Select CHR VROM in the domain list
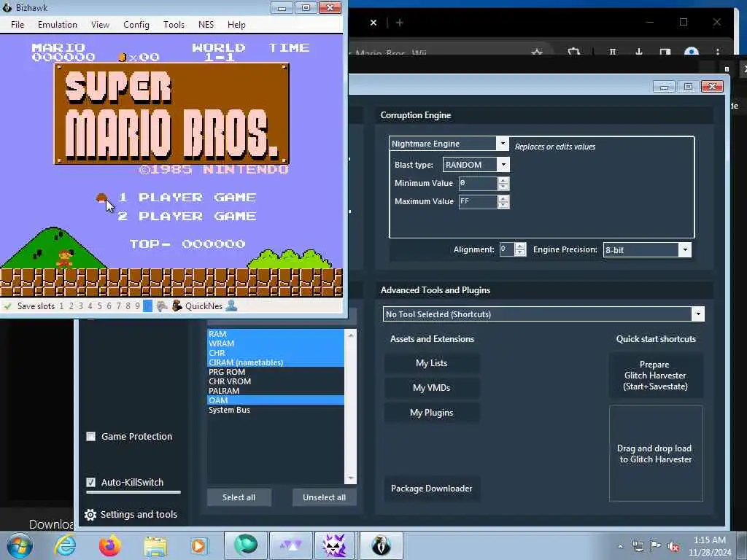This screenshot has height=560, width=747. [275, 381]
